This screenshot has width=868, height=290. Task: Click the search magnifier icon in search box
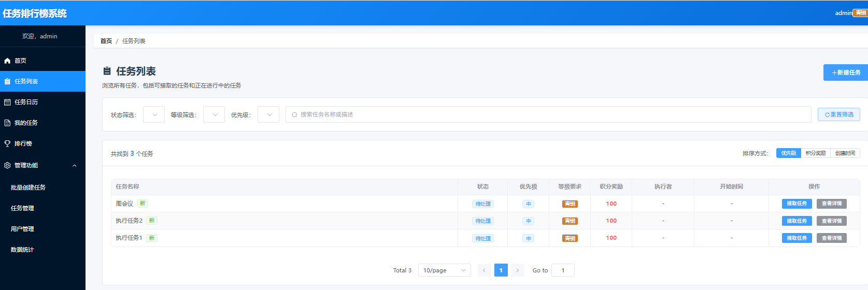tap(294, 115)
